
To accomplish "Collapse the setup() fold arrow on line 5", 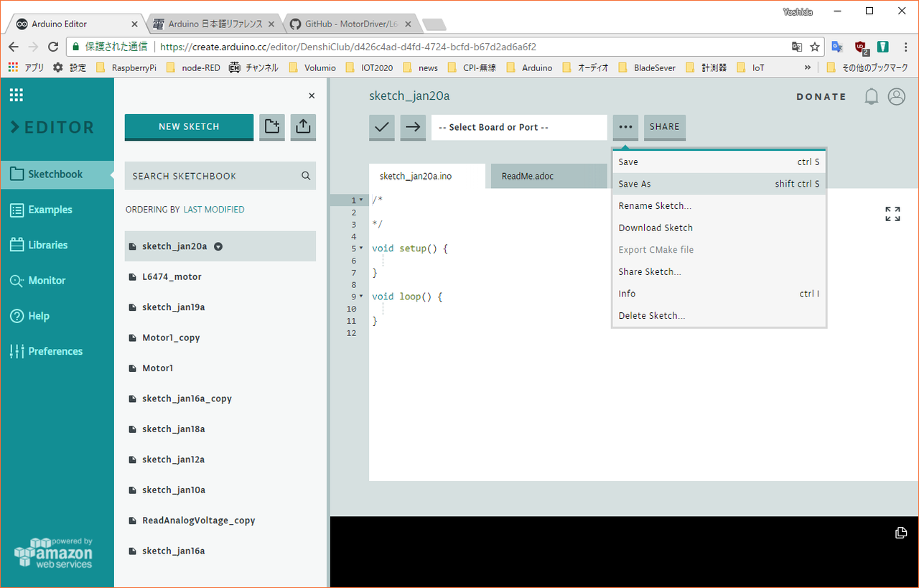I will click(361, 248).
